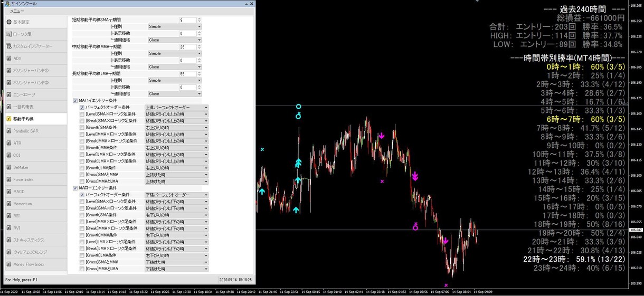Screen dimensions: 644x296
Task: Open 上抜けた時 dropdown for [Cross]SMAとMMA
Action: [x=176, y=175]
